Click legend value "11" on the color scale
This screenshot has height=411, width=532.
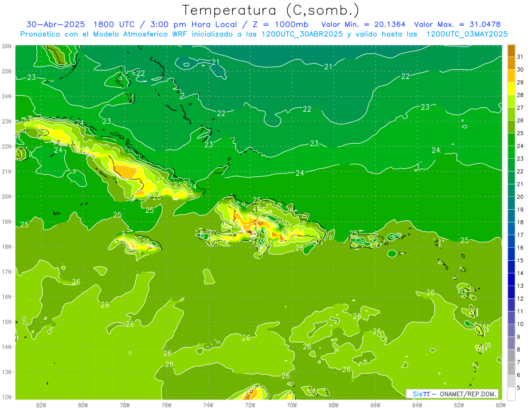tap(520, 311)
